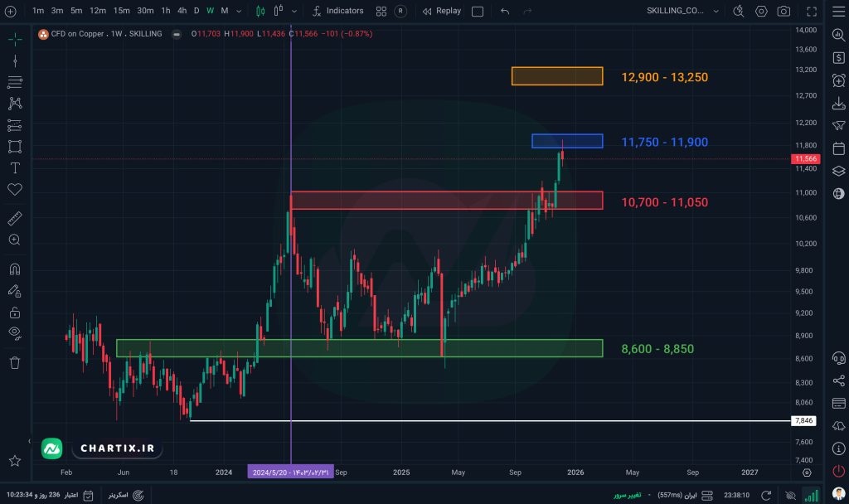
Task: Click the purple 2024/5/20 date label on time axis
Action: pyautogui.click(x=290, y=472)
